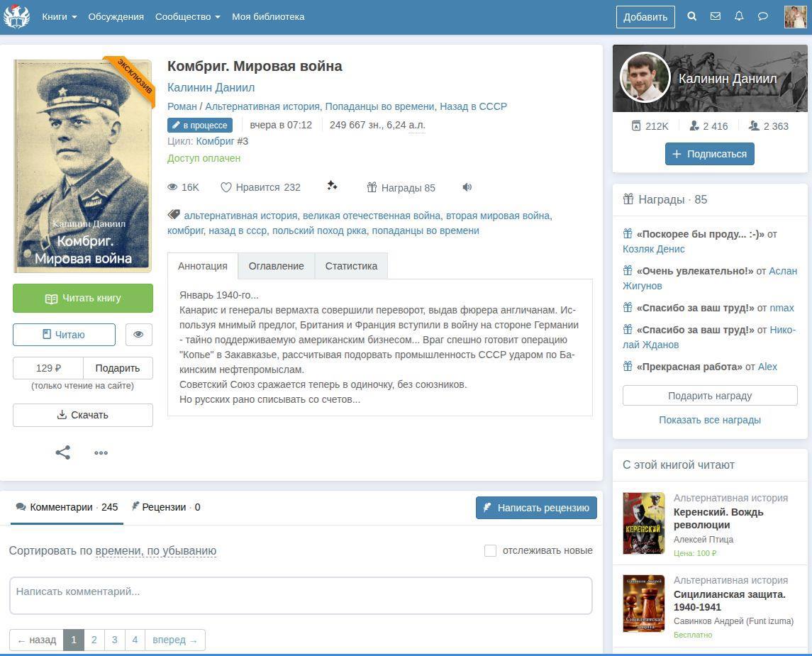Image resolution: width=812 pixels, height=656 pixels.
Task: Click the Скачать download button
Action: (83, 415)
